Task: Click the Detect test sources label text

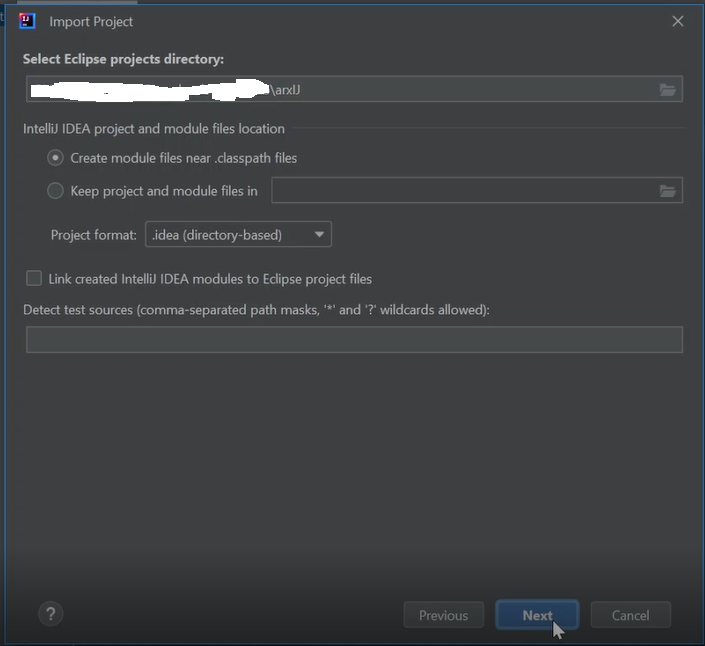Action: tap(256, 310)
